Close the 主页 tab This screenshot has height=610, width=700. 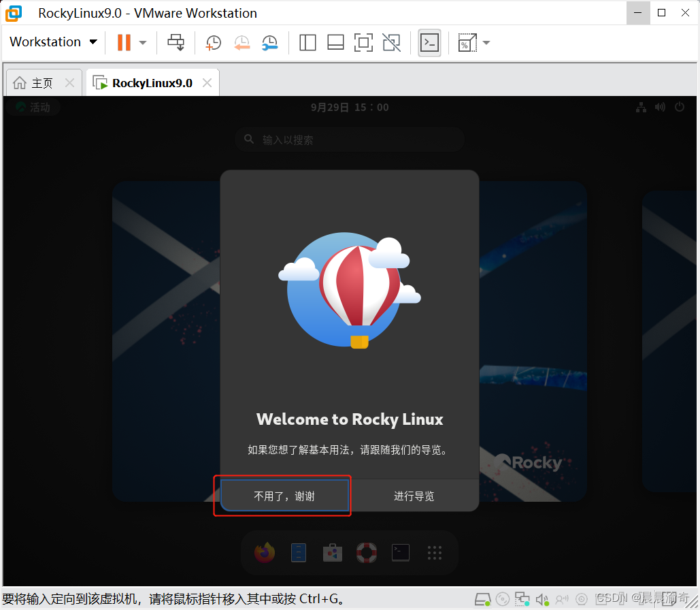pyautogui.click(x=69, y=82)
